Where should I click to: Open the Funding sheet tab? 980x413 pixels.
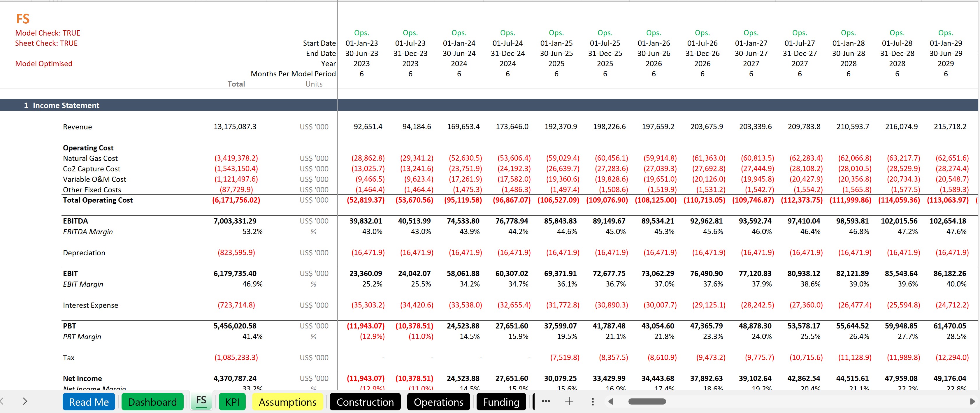click(x=501, y=402)
